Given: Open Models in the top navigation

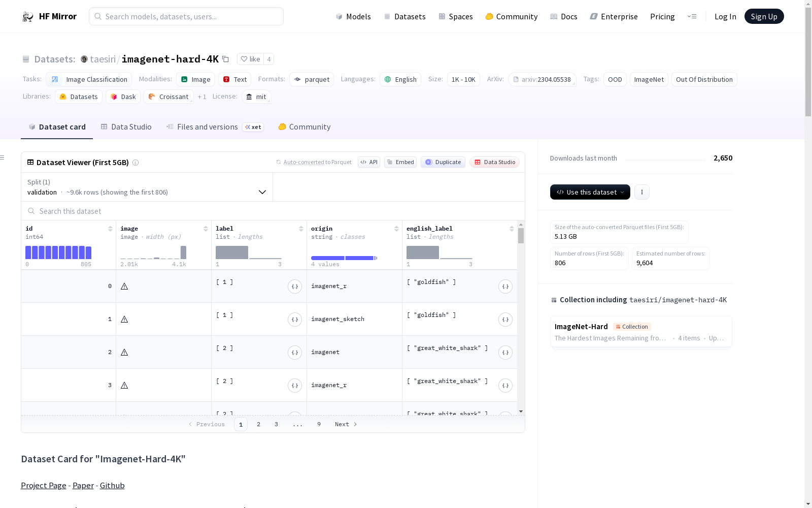Looking at the screenshot, I should (x=353, y=17).
